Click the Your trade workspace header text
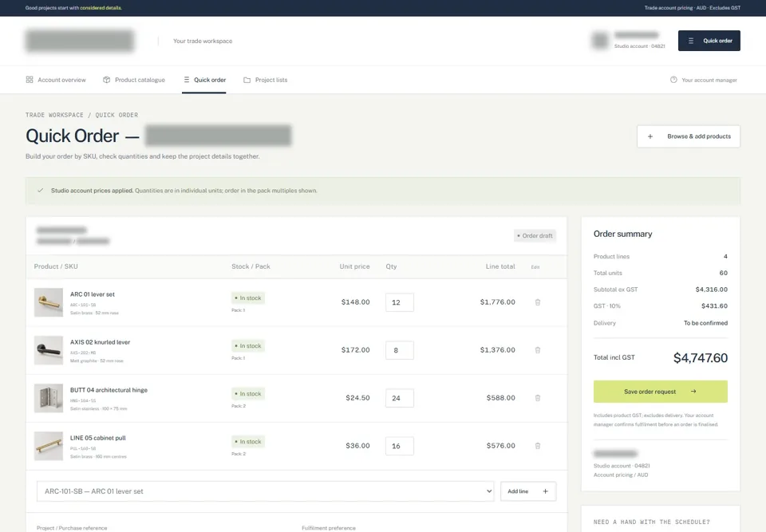766x532 pixels. [203, 41]
